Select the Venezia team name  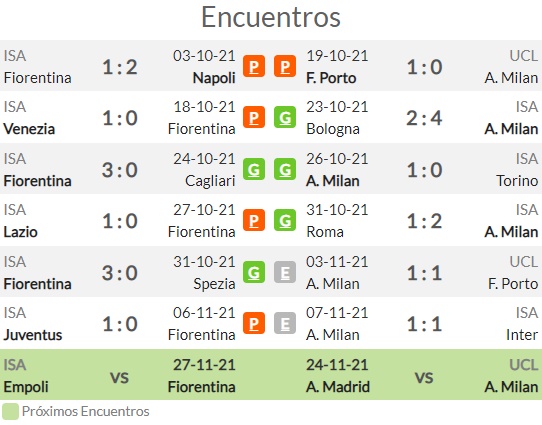pyautogui.click(x=29, y=129)
